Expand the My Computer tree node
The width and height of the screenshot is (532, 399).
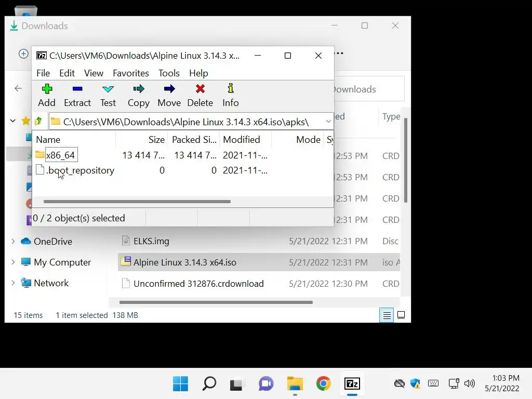pyautogui.click(x=13, y=262)
